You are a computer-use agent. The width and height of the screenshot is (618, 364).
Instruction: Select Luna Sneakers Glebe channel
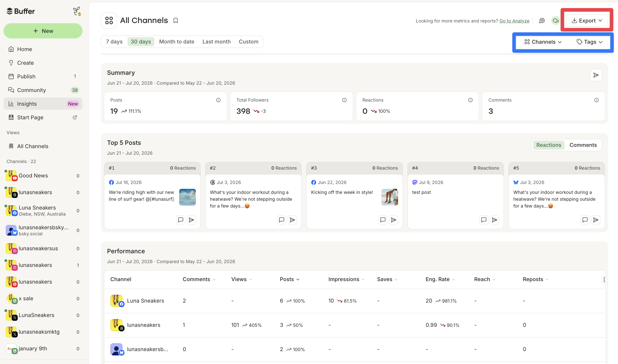[43, 211]
